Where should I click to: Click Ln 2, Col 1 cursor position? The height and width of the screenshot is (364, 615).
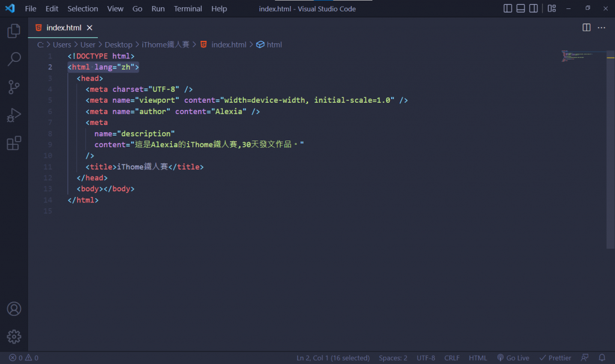click(333, 358)
